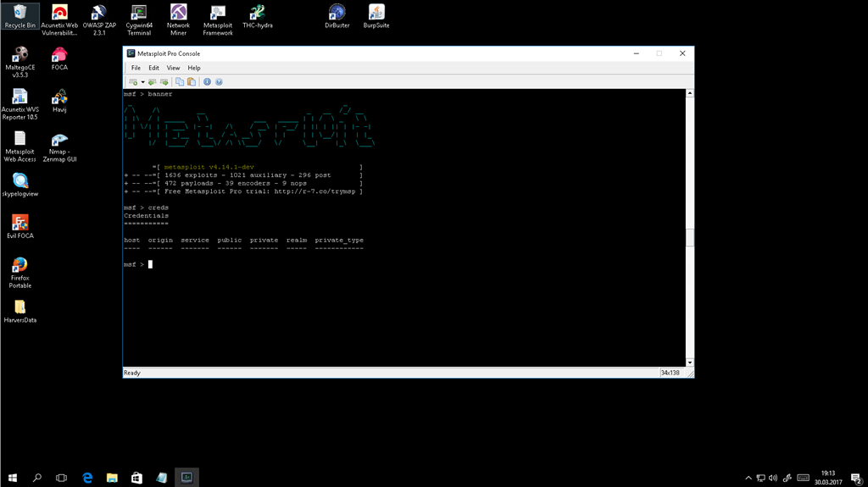868x487 pixels.
Task: Click the 'Credentials' heading text in console
Action: 146,216
